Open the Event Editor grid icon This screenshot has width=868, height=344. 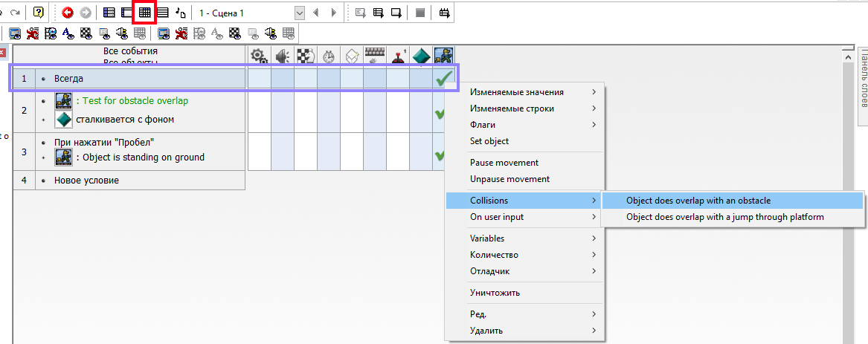point(145,13)
